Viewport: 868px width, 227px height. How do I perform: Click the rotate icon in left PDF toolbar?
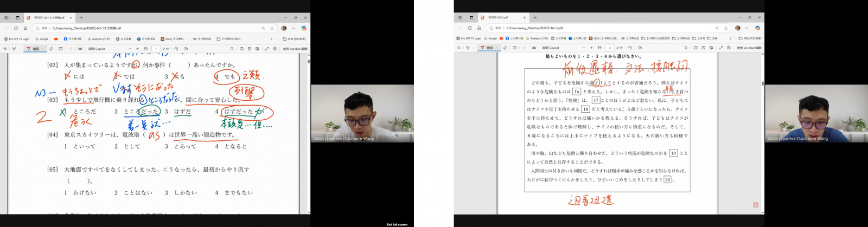tap(176, 49)
